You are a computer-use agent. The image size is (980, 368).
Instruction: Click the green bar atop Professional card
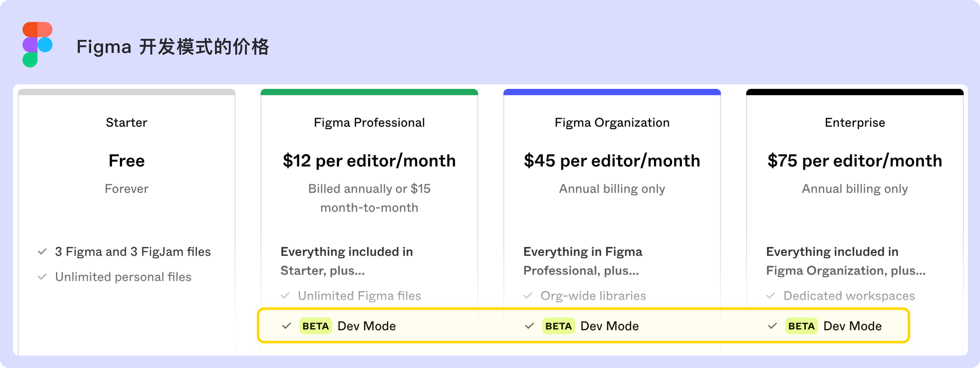(x=369, y=92)
